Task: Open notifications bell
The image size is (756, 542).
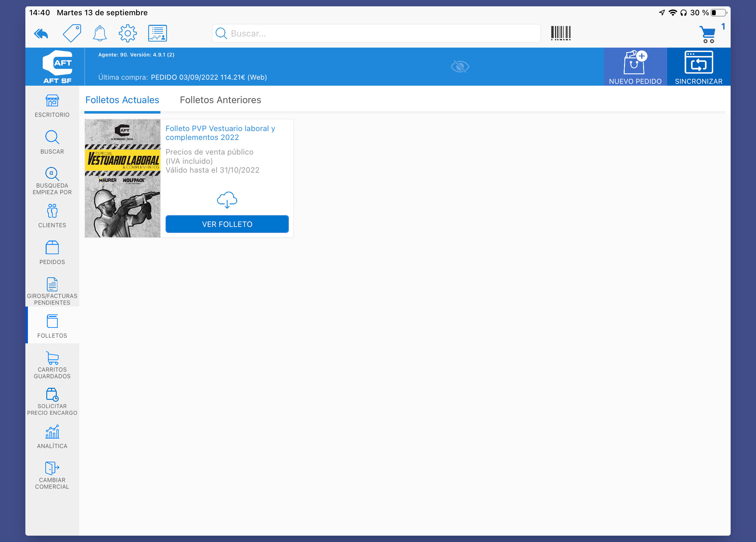Action: tap(100, 33)
